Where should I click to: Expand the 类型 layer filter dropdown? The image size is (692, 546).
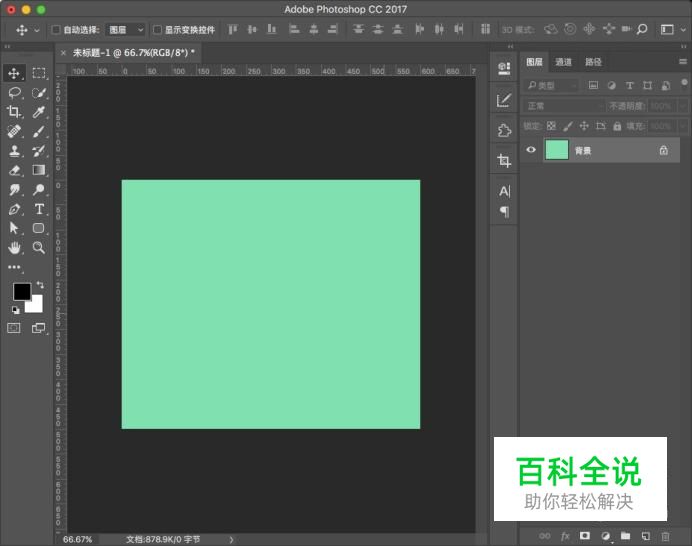pyautogui.click(x=552, y=86)
